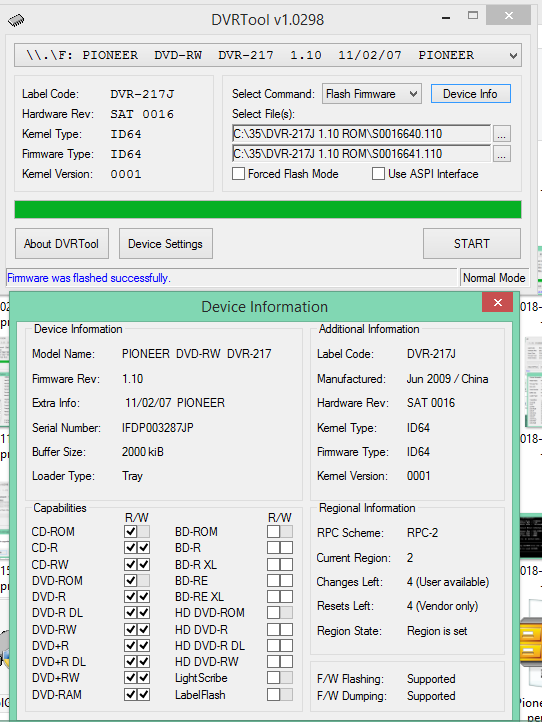The width and height of the screenshot is (542, 722).
Task: Enable Forced Flash Mode checkbox
Action: point(239,174)
